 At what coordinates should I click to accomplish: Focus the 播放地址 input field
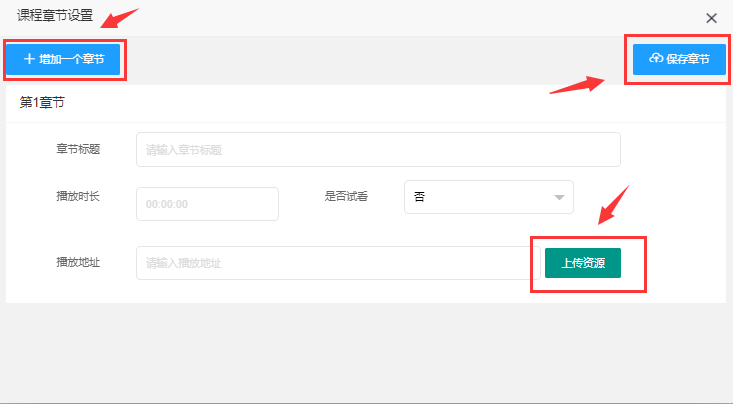tap(338, 263)
